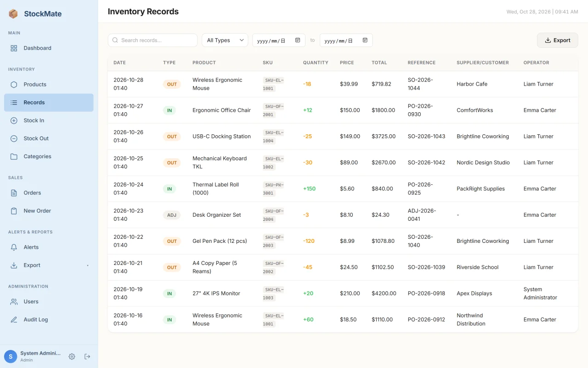The image size is (588, 368).
Task: Open the Categories page
Action: pyautogui.click(x=49, y=156)
